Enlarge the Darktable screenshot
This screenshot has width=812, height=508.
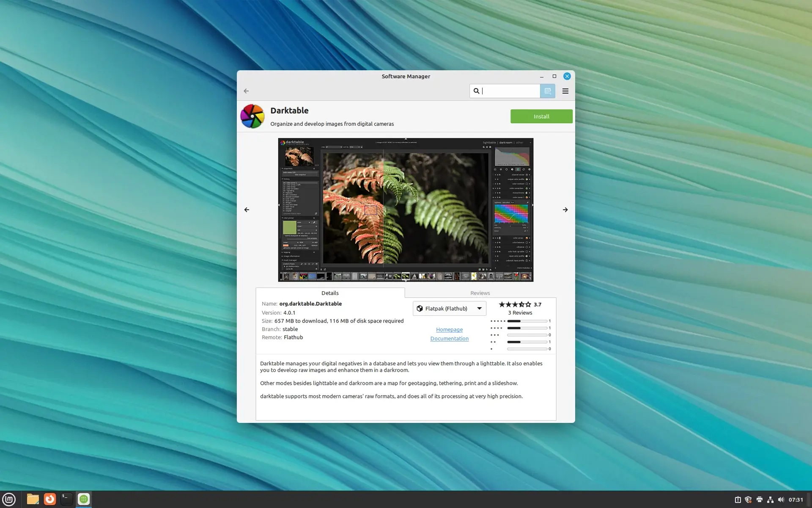(406, 210)
